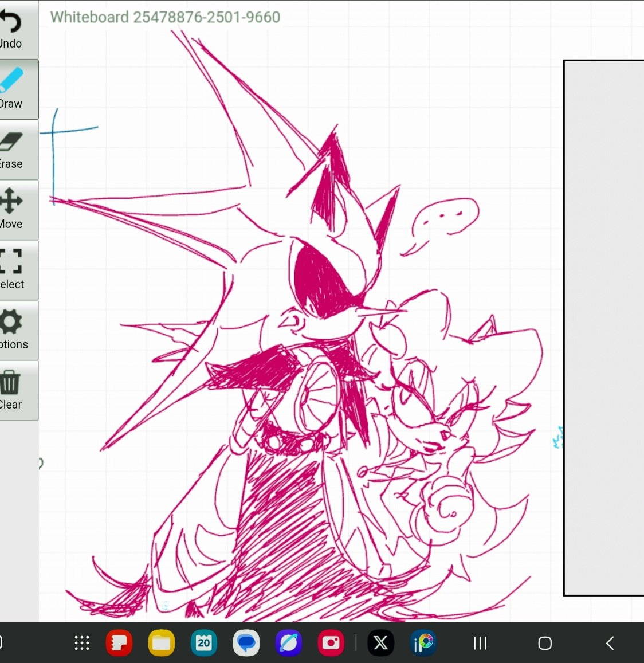644x663 pixels.
Task: Switch to the Erase tool
Action: (x=18, y=150)
